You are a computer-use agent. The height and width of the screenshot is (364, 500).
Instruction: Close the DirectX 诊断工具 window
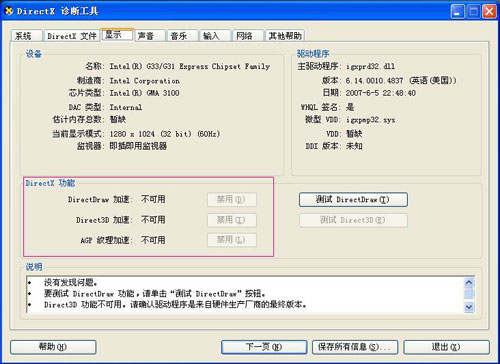pyautogui.click(x=489, y=12)
